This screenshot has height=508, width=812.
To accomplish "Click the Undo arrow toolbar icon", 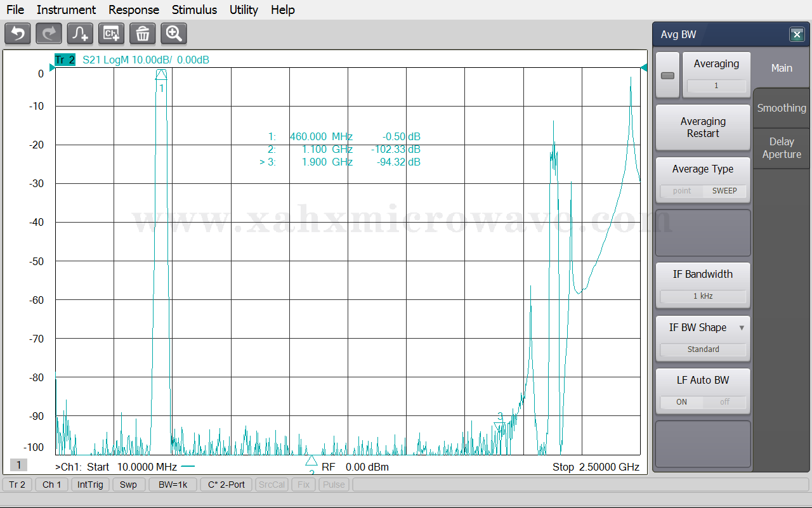I will point(18,34).
